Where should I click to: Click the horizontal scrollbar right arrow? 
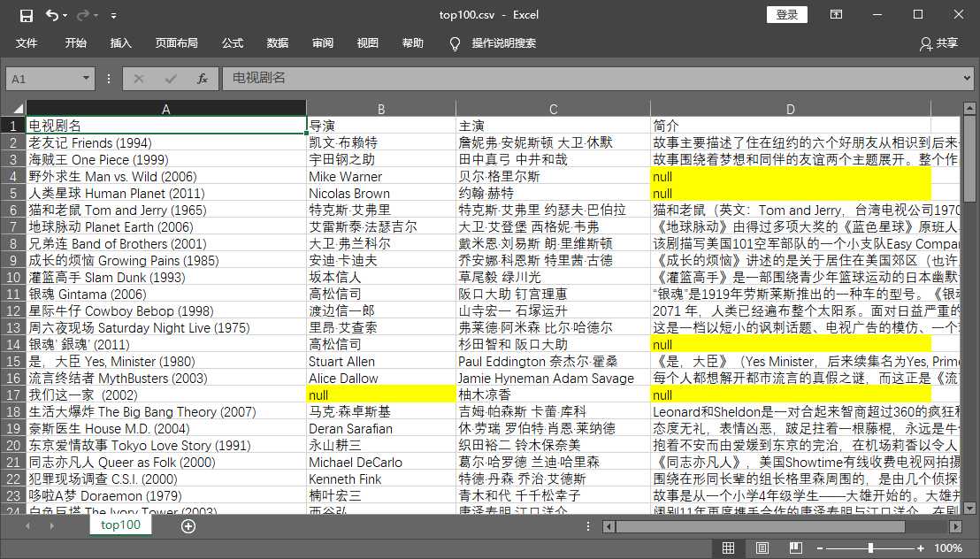click(955, 526)
